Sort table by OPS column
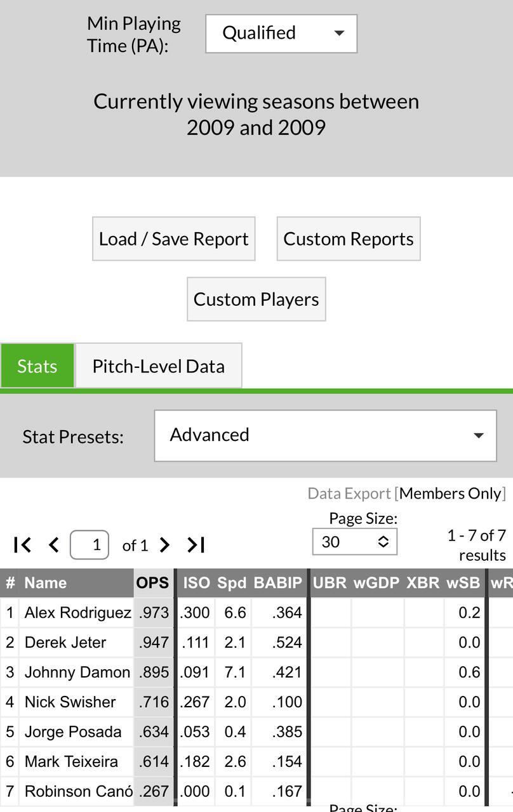Viewport: 513px width, 812px height. click(153, 583)
